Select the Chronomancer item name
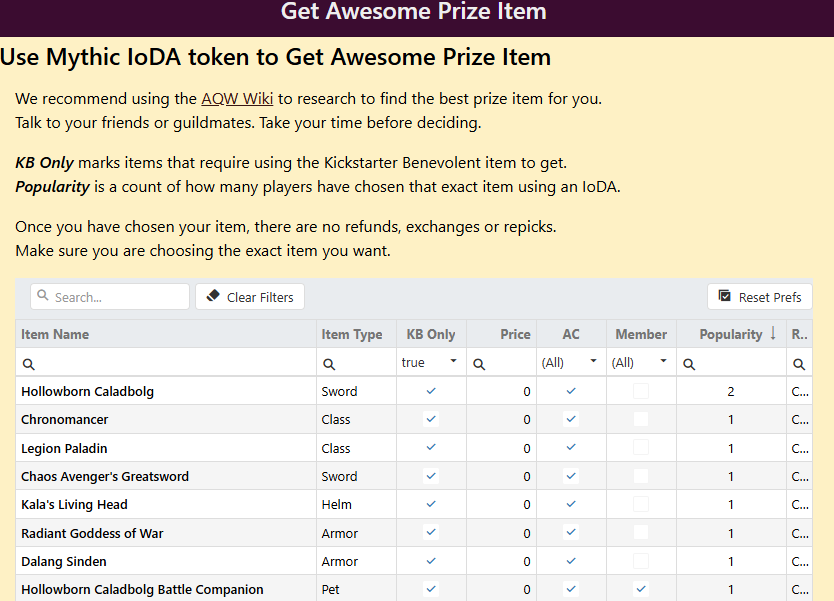The height and width of the screenshot is (601, 834). tap(64, 420)
